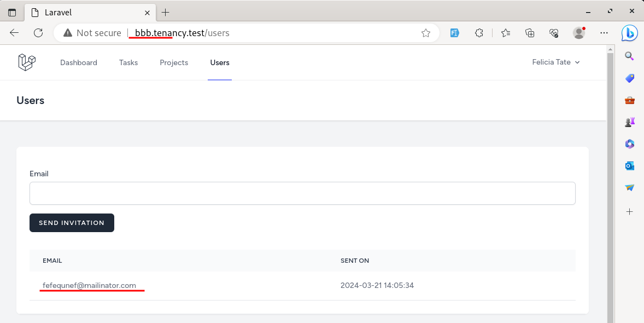Open Outlook from the Edge sidebar

629,166
